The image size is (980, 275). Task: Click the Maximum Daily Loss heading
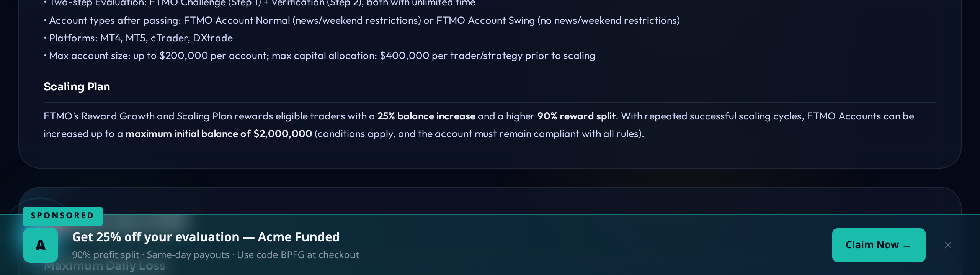click(x=105, y=266)
